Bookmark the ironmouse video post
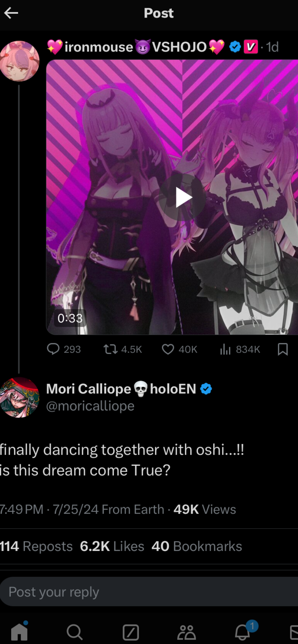Viewport: 298px width, 644px height. tap(283, 349)
